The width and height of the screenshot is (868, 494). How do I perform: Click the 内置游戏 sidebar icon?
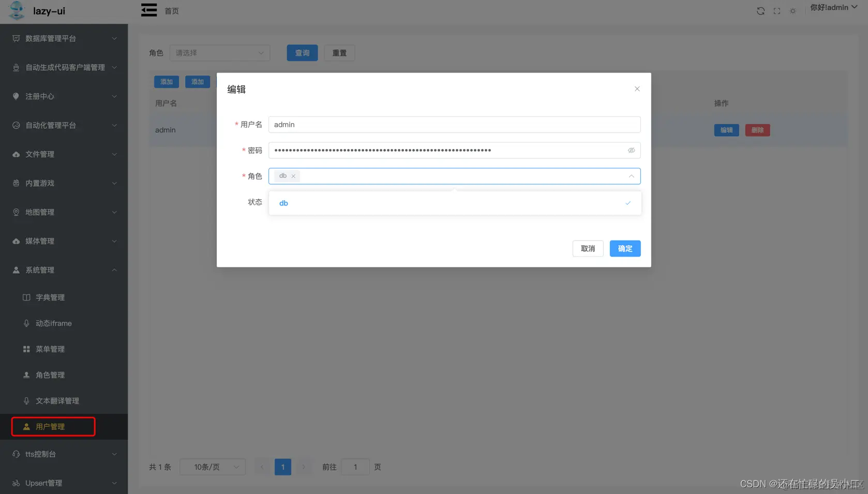pyautogui.click(x=16, y=183)
